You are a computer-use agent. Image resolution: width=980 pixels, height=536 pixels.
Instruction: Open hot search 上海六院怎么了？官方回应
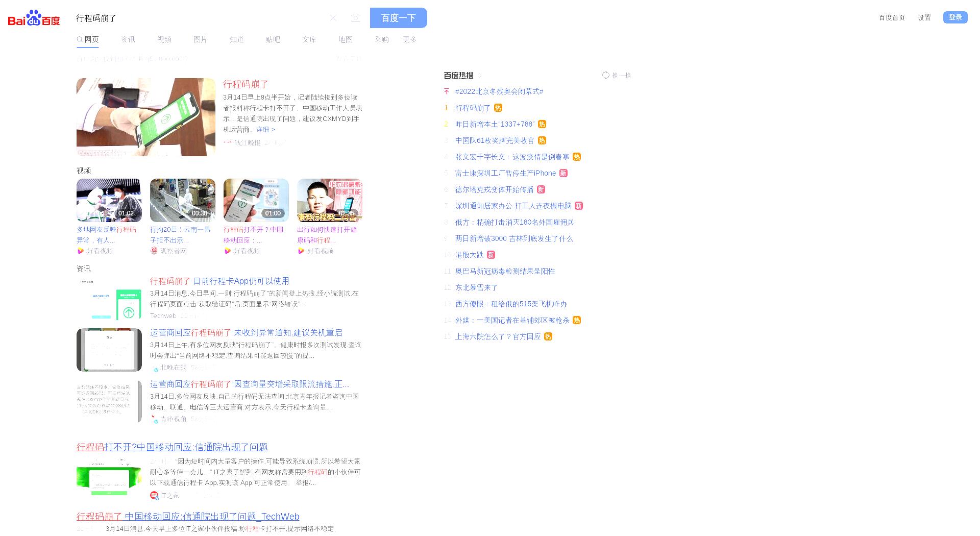[498, 337]
